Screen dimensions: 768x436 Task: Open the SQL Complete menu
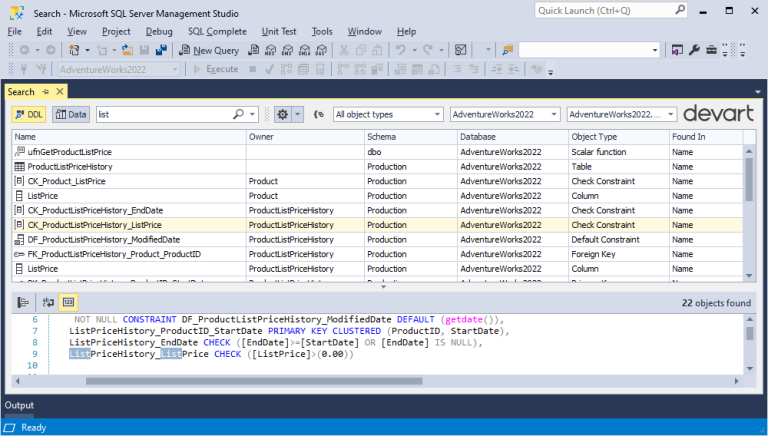(217, 31)
